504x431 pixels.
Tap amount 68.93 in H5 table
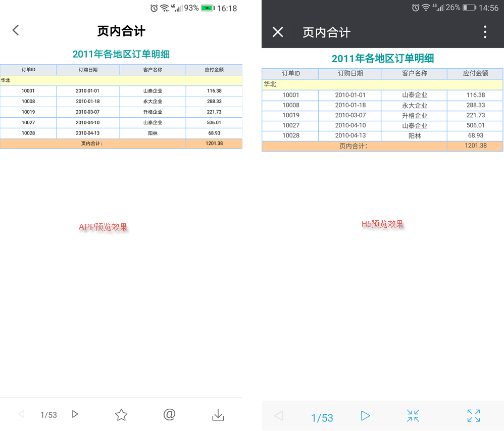click(475, 136)
